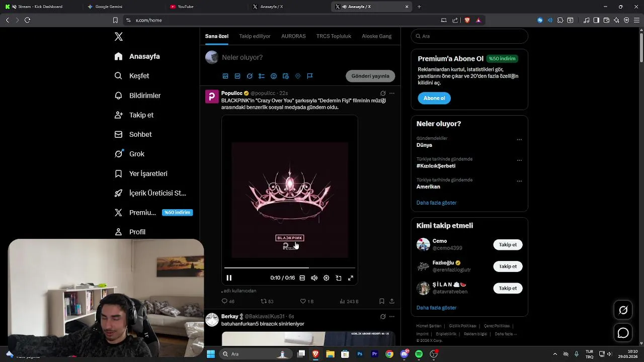Open options for #KızılcıkŞerbeti trend
Image resolution: width=644 pixels, height=362 pixels.
point(519,160)
